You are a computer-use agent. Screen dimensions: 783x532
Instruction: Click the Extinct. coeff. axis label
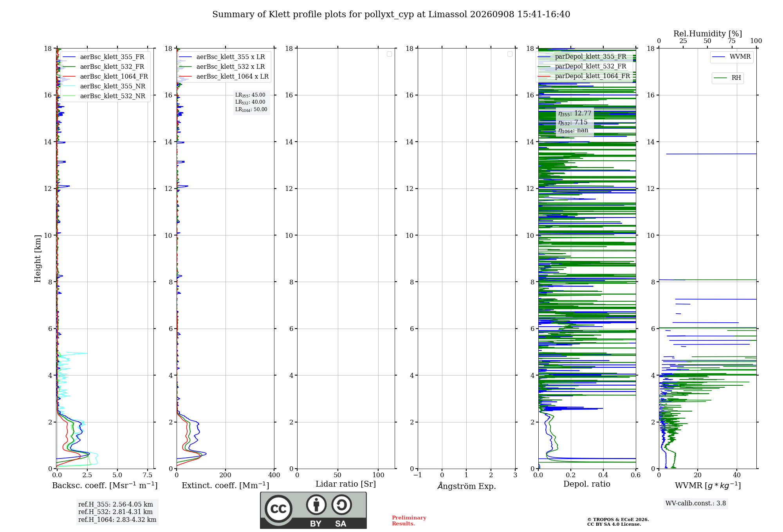click(226, 485)
